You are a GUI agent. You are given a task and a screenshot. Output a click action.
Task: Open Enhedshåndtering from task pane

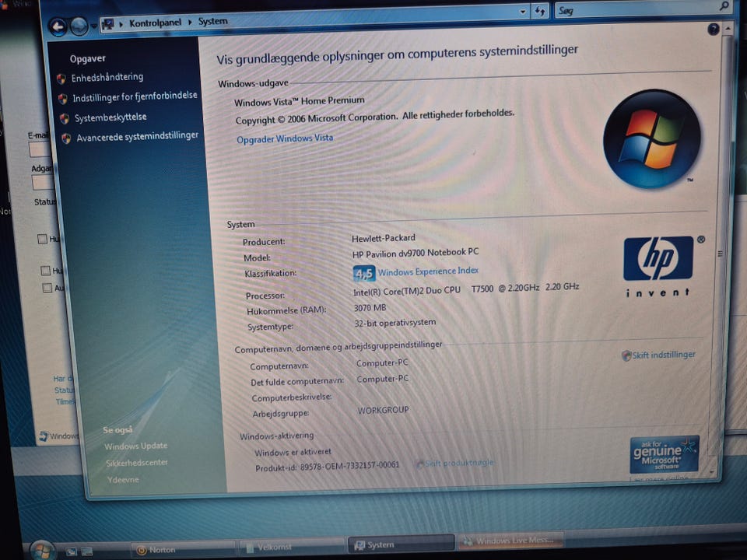[107, 78]
